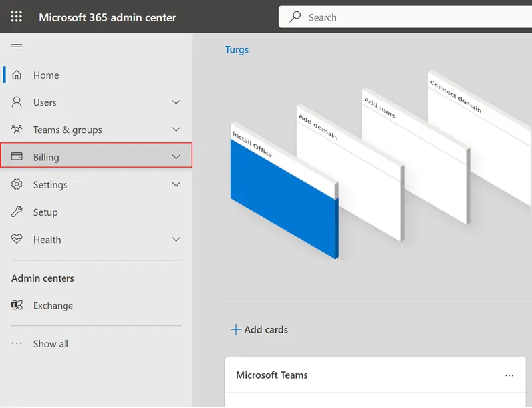
Task: Open the app launcher waffle icon
Action: (x=17, y=17)
